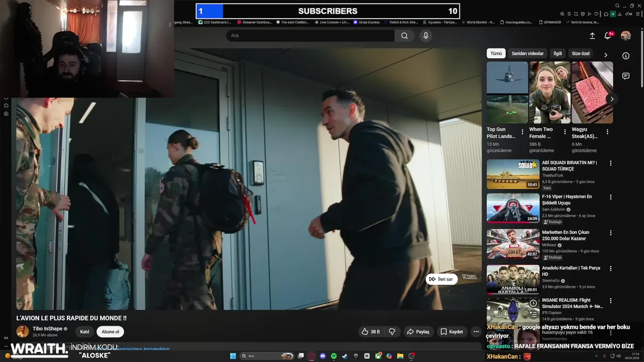
Task: Open the video info side panel icon
Action: point(626,56)
